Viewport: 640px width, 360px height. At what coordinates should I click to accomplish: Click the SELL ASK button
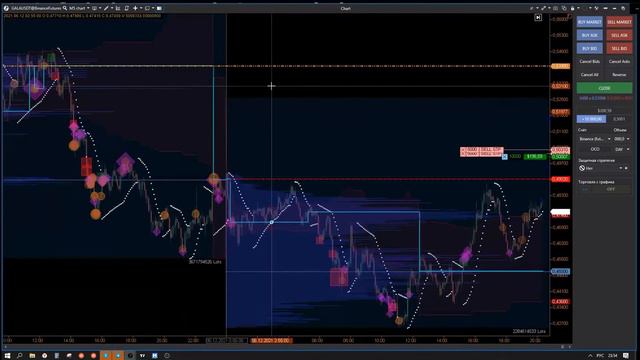[619, 35]
